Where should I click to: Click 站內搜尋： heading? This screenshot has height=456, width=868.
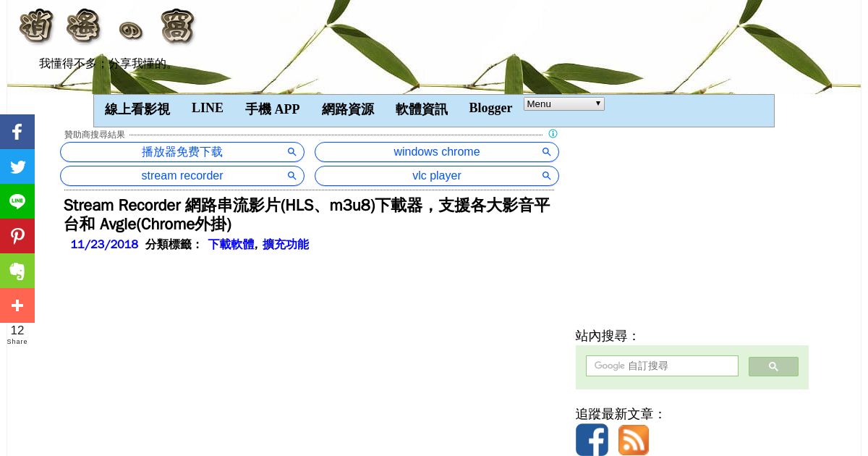pyautogui.click(x=608, y=336)
